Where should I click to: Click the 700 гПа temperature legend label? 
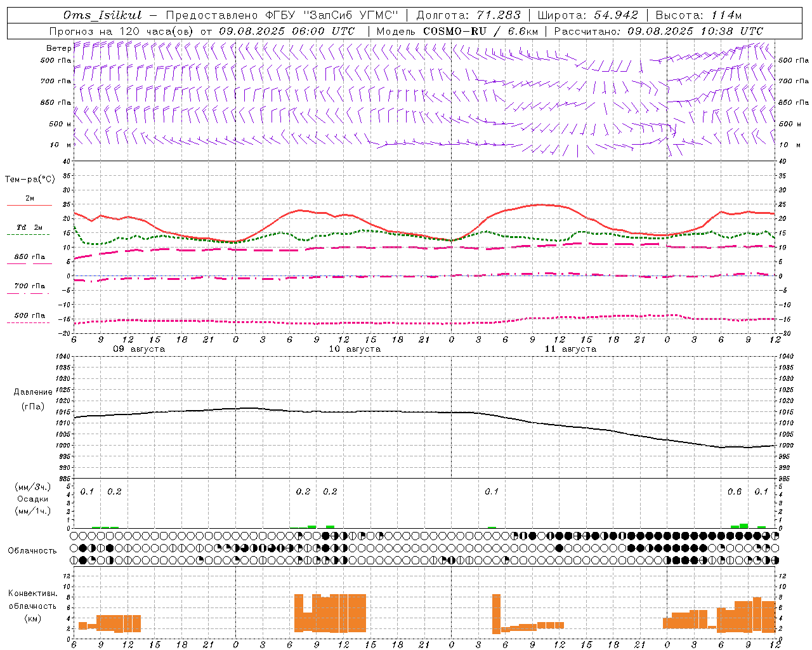[30, 286]
